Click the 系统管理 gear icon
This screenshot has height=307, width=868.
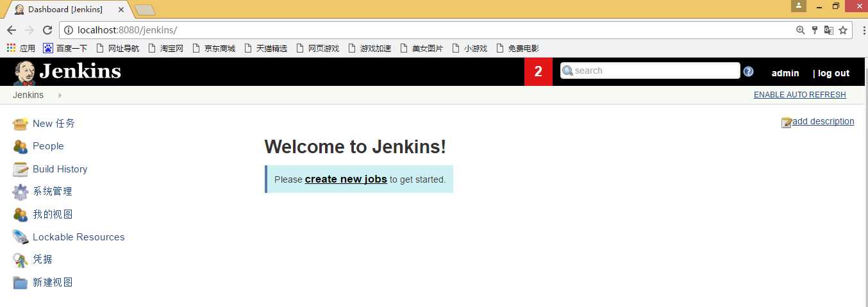[21, 192]
